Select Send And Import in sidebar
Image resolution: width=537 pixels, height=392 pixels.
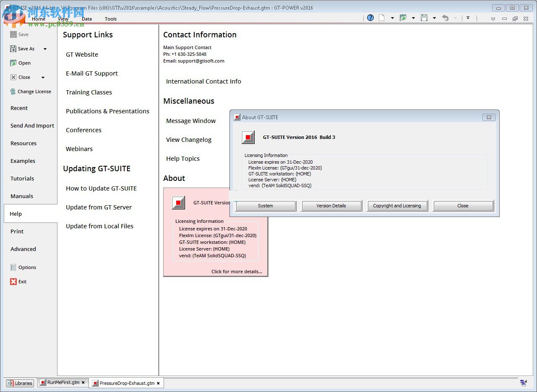(x=32, y=125)
